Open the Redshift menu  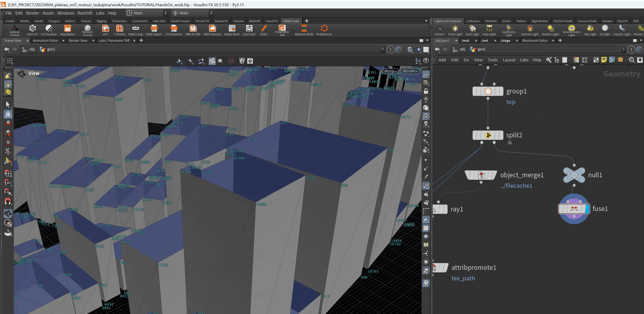85,13
